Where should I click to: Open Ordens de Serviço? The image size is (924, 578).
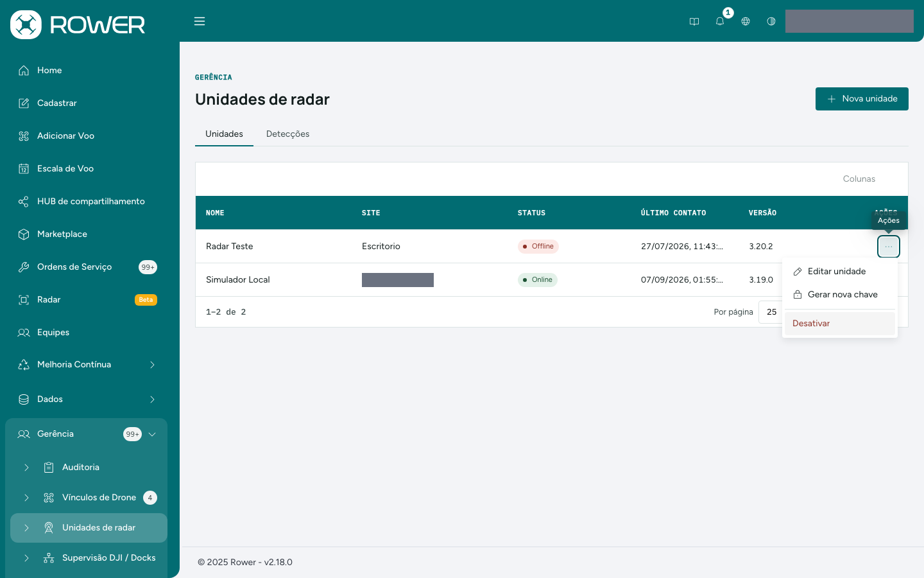pyautogui.click(x=86, y=267)
